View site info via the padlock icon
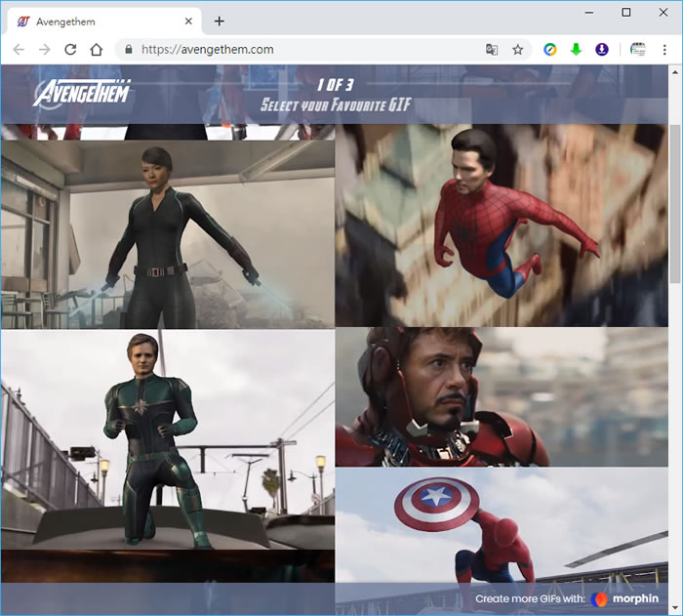 click(127, 50)
